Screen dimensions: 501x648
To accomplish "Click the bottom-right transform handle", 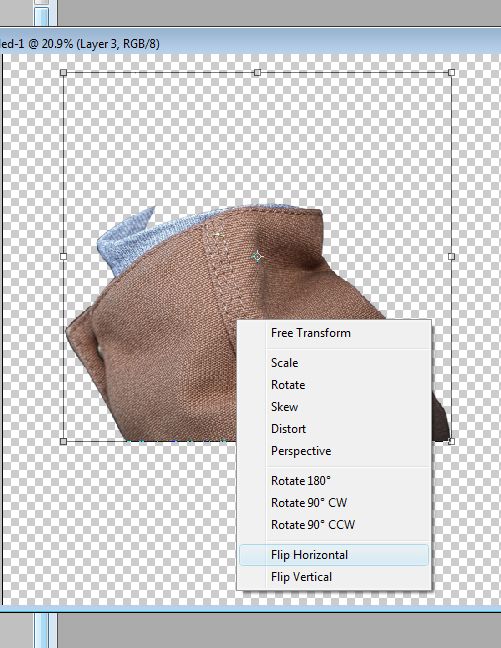I will click(x=451, y=441).
